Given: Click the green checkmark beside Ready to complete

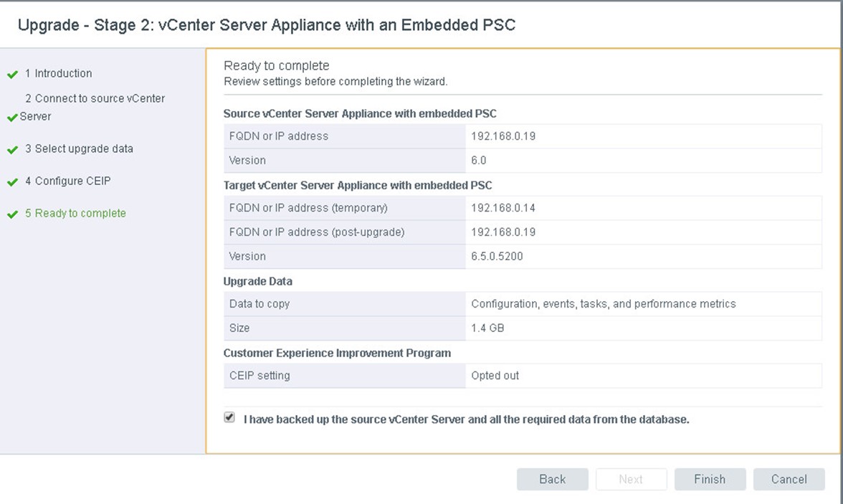Looking at the screenshot, I should [13, 214].
